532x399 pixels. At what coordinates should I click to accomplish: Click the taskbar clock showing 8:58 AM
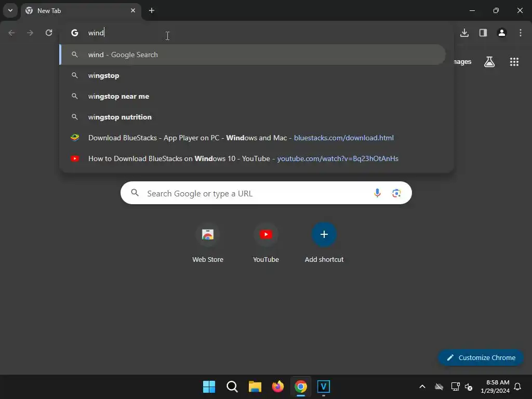[x=495, y=387]
